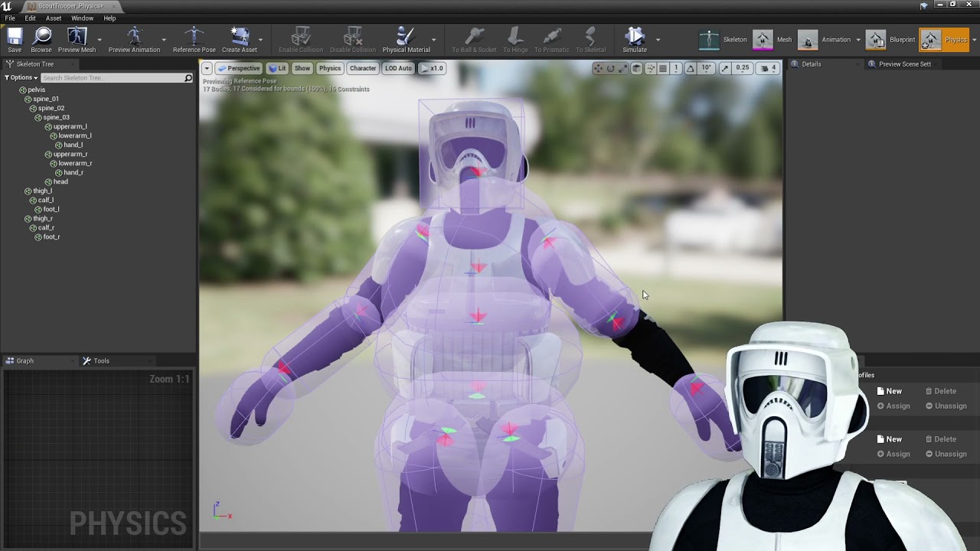
Task: Toggle the Lit view mode button
Action: pos(277,68)
